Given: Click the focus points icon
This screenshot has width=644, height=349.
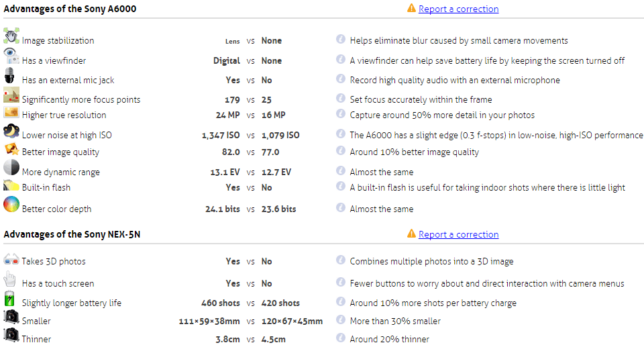Looking at the screenshot, I should [x=11, y=96].
